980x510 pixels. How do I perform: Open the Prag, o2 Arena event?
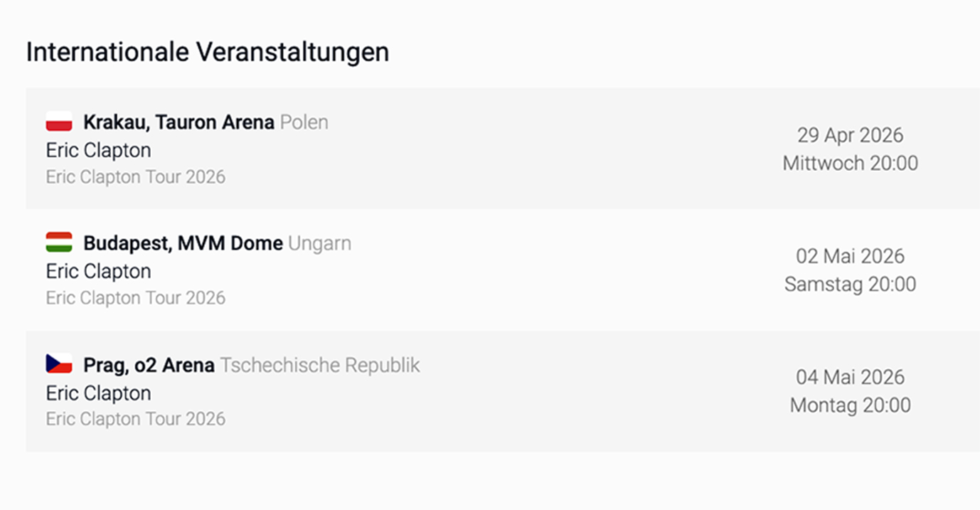[149, 365]
